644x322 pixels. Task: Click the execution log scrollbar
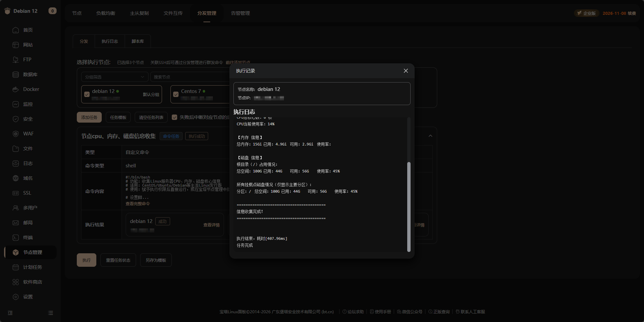tap(409, 206)
